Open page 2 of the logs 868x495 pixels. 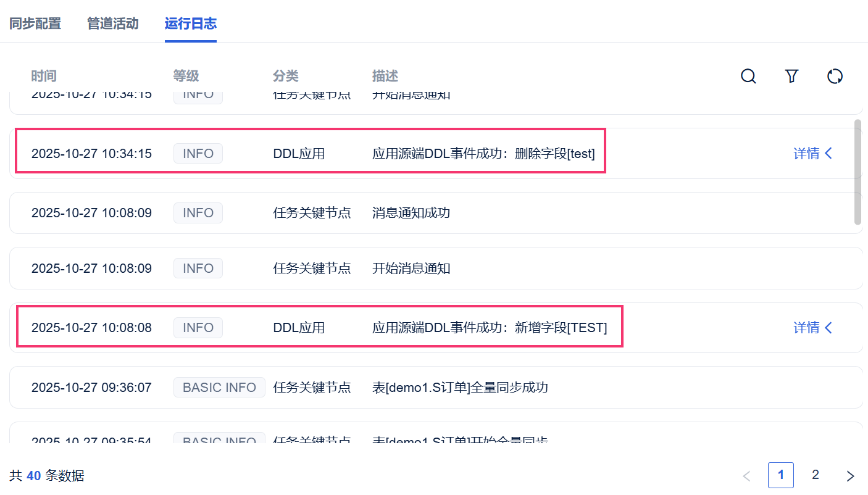[x=816, y=475]
